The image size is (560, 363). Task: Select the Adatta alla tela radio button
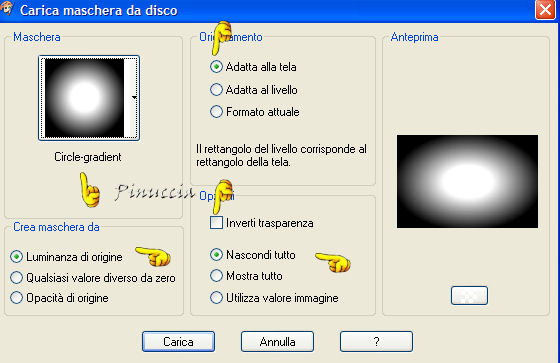pyautogui.click(x=216, y=67)
